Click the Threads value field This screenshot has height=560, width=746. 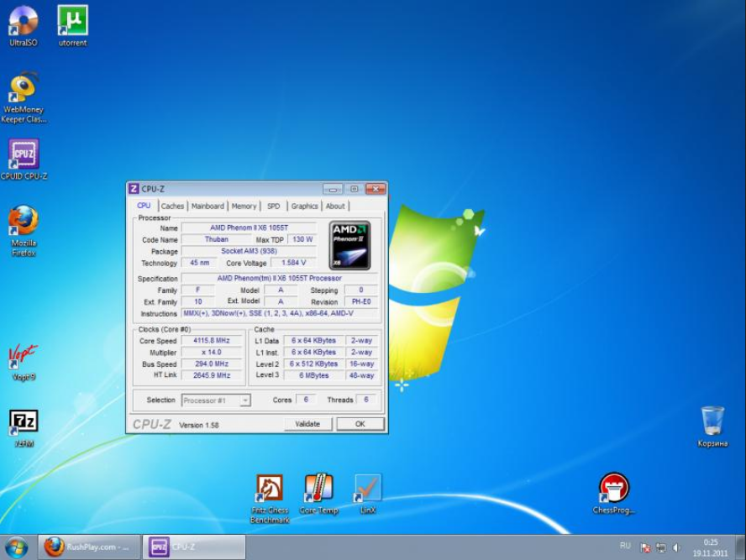pos(366,400)
